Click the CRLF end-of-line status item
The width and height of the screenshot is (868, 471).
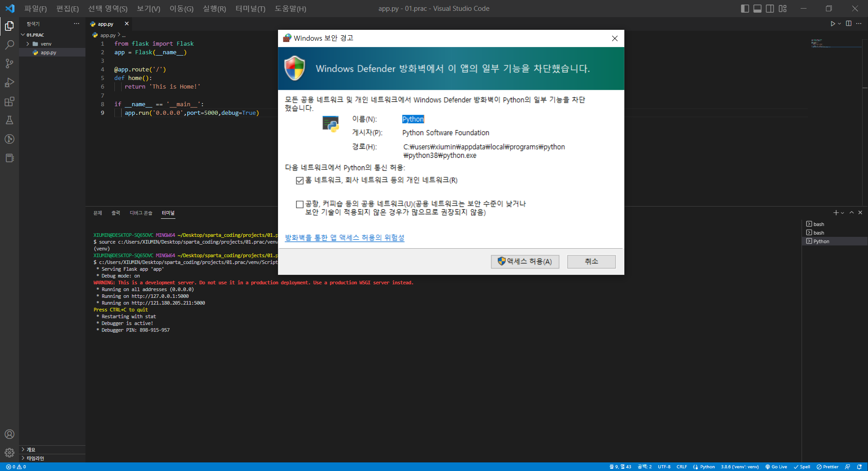(682, 467)
